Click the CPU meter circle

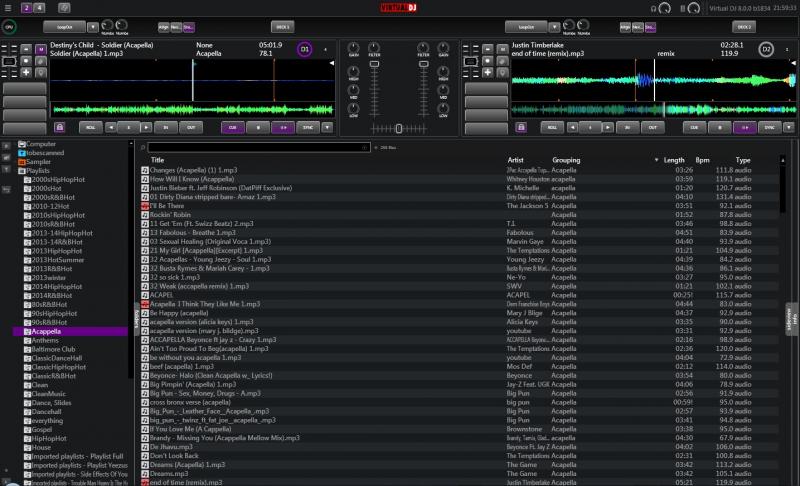point(9,27)
